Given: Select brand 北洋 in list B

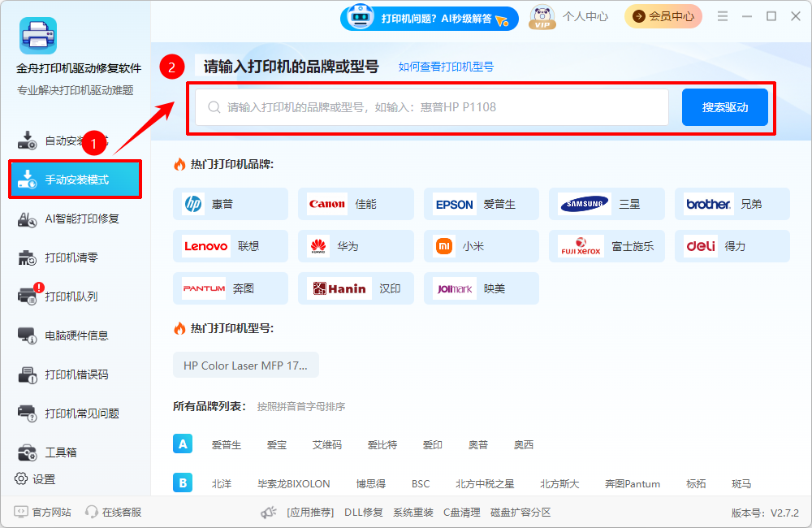Looking at the screenshot, I should point(222,483).
